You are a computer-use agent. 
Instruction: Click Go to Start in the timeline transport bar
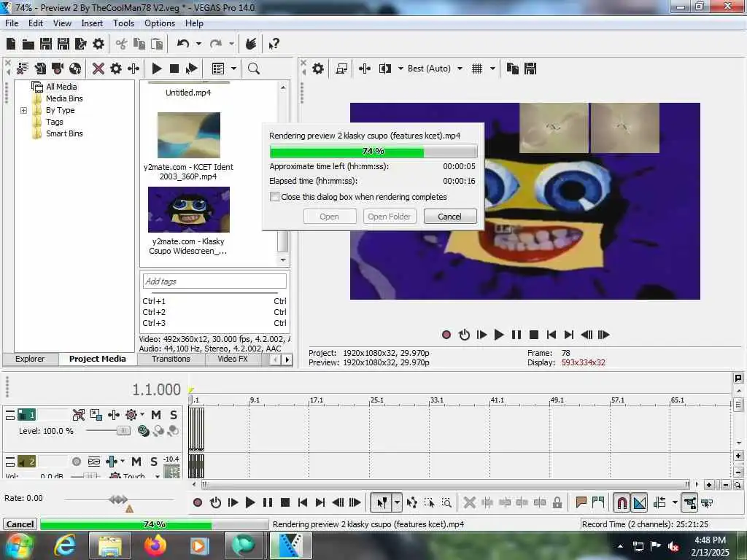click(x=303, y=502)
